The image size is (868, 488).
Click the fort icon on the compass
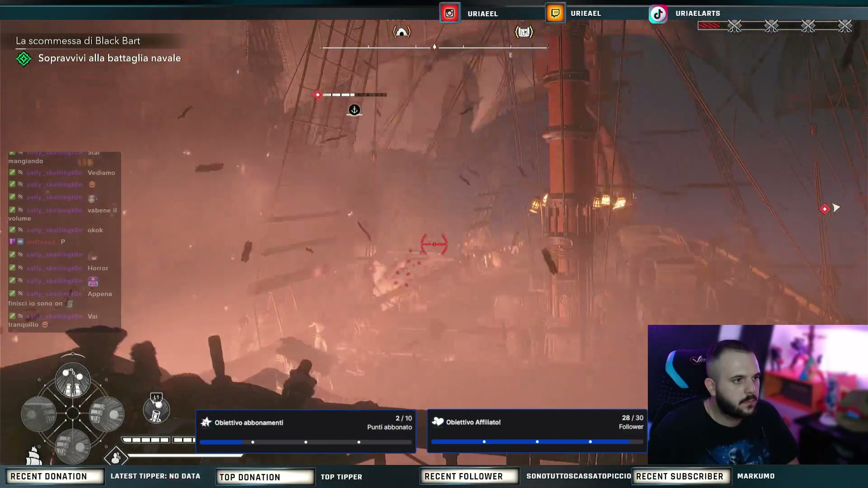point(524,32)
